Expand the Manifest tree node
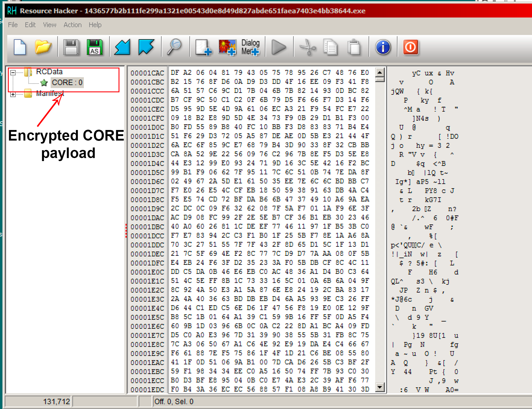The image size is (532, 409). 13,94
